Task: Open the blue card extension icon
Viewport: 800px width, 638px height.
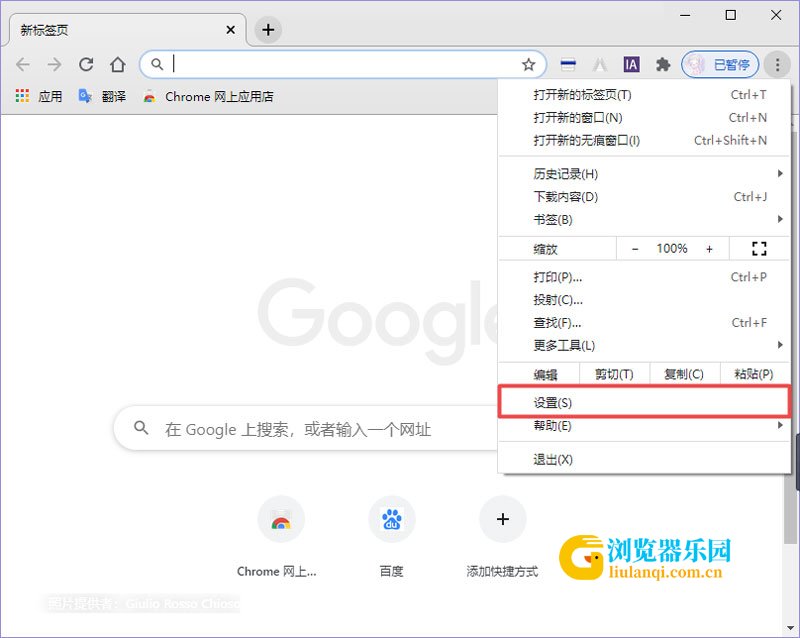Action: click(568, 65)
